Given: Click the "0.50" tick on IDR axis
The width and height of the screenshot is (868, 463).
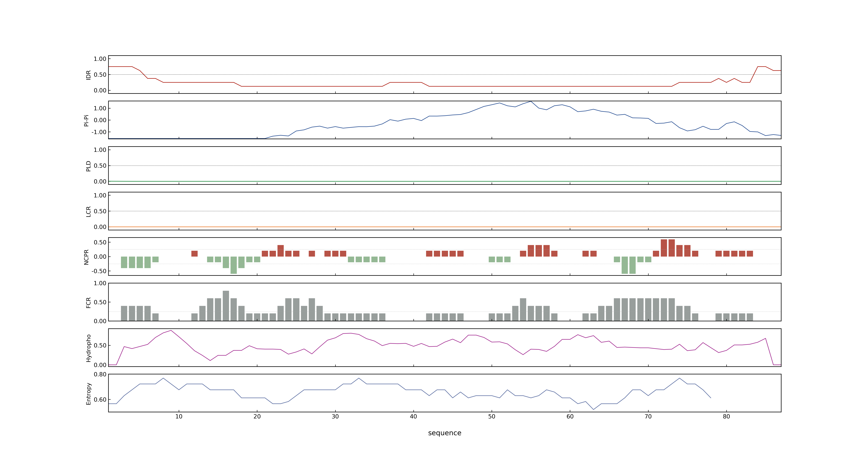Looking at the screenshot, I should pyautogui.click(x=100, y=75).
